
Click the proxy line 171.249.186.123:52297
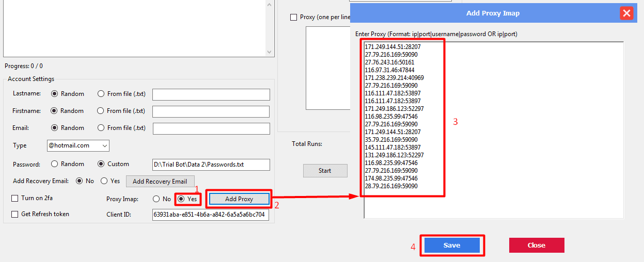(394, 109)
